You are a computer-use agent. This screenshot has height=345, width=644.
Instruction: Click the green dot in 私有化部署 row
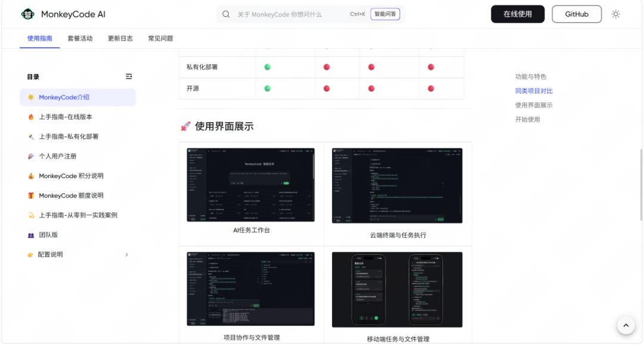pos(267,67)
